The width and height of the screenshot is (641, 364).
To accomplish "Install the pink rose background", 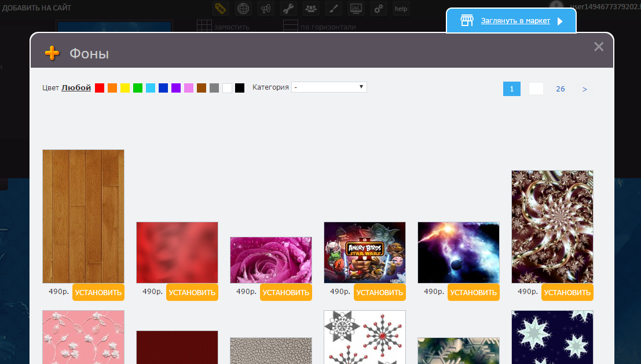I will (x=286, y=292).
